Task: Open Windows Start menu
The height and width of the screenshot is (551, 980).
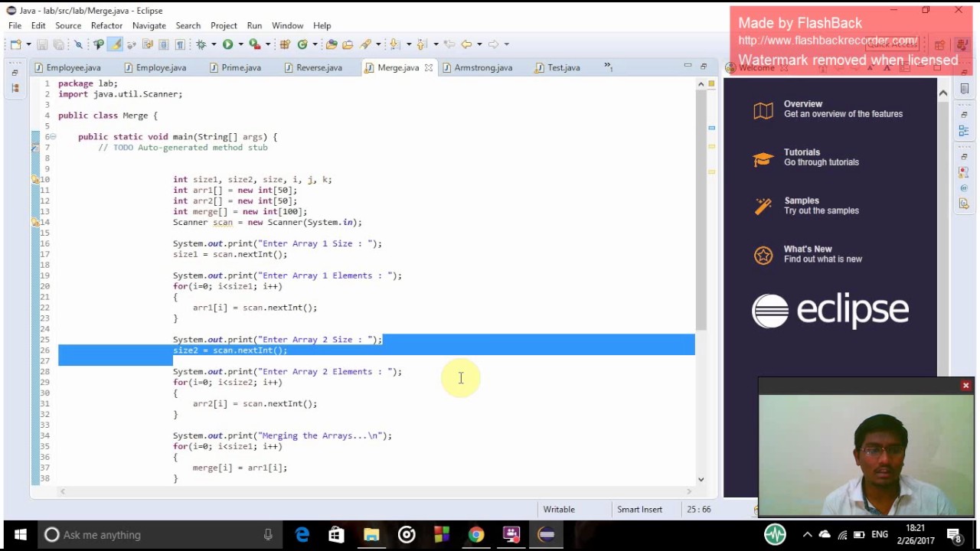Action: (19, 535)
